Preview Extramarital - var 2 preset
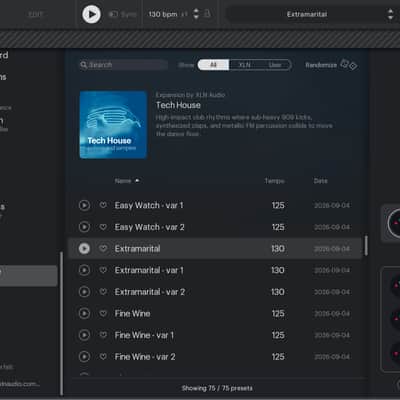Screen dimensions: 400x400 (84, 292)
